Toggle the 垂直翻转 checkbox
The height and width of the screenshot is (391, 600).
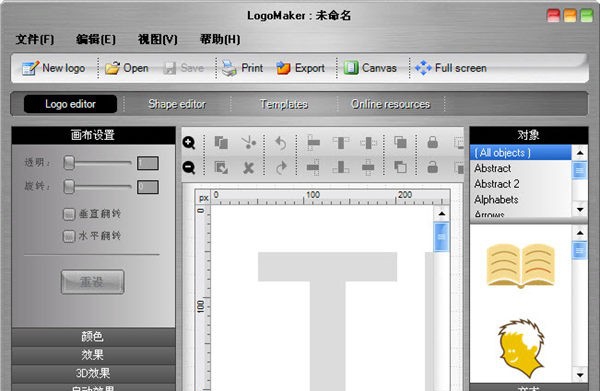pyautogui.click(x=69, y=214)
